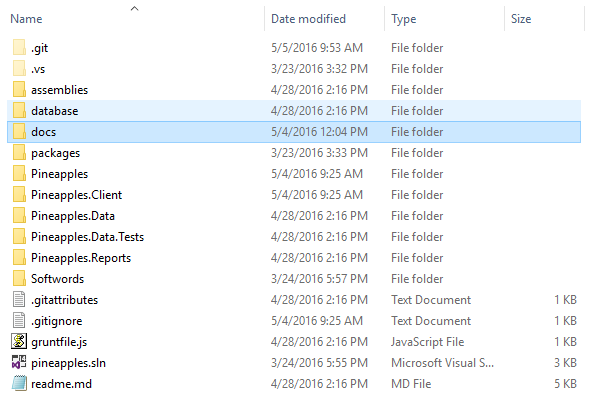
Task: Click the packages folder entry
Action: click(x=294, y=153)
